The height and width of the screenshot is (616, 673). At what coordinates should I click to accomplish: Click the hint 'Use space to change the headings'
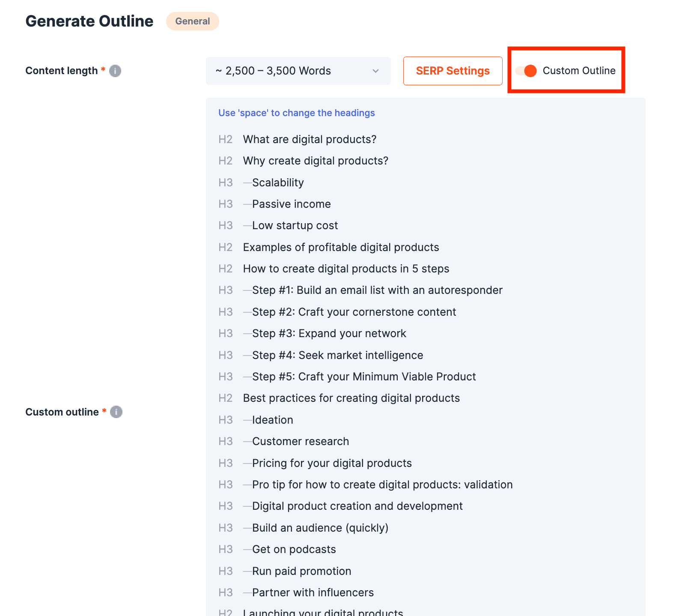[296, 113]
